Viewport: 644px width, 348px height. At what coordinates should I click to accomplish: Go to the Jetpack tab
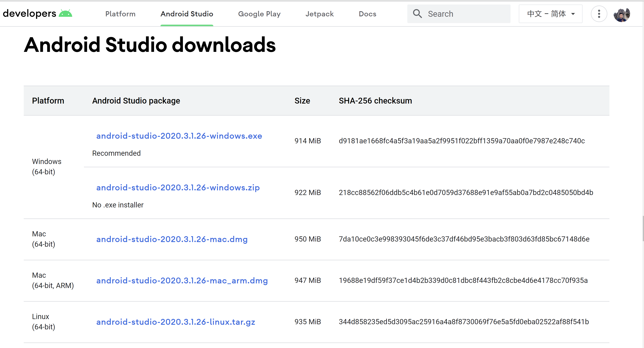coord(319,14)
